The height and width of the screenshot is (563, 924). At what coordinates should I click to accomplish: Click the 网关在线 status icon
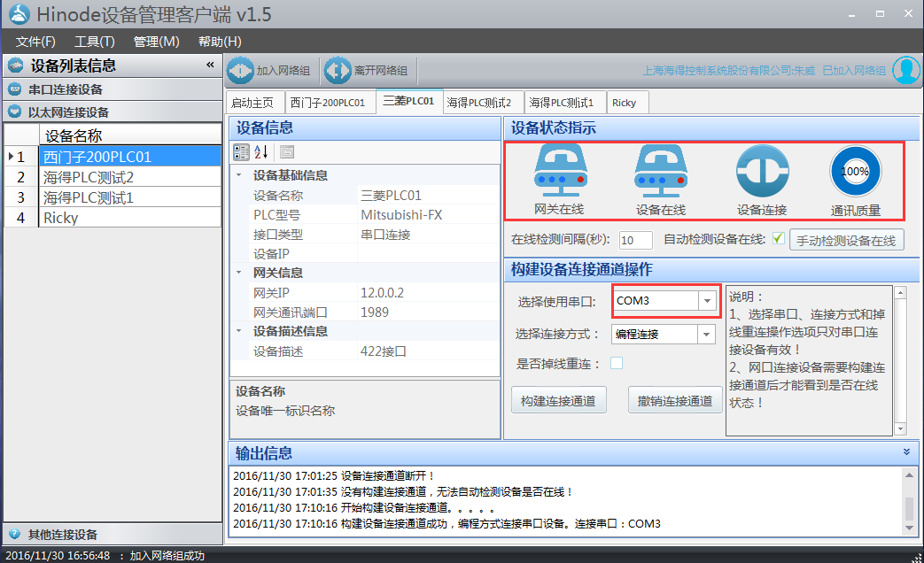(x=559, y=172)
